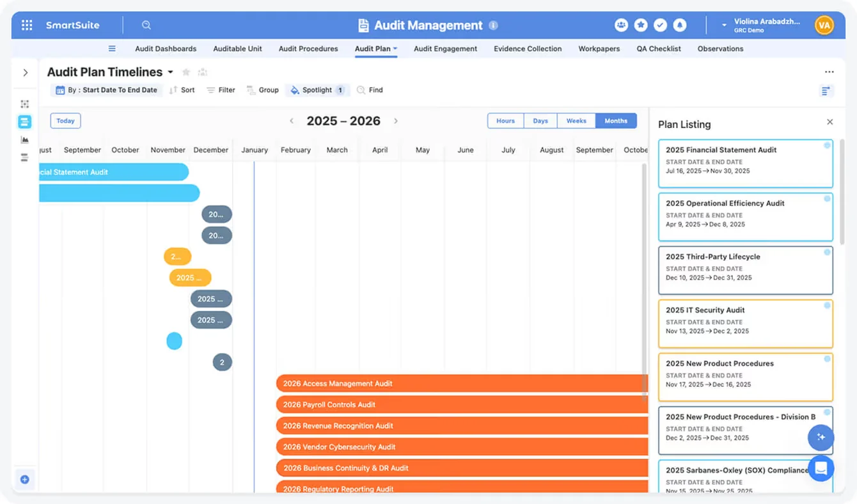Screen dimensions: 857x504
Task: Switch timeline scale to Months
Action: pyautogui.click(x=616, y=121)
